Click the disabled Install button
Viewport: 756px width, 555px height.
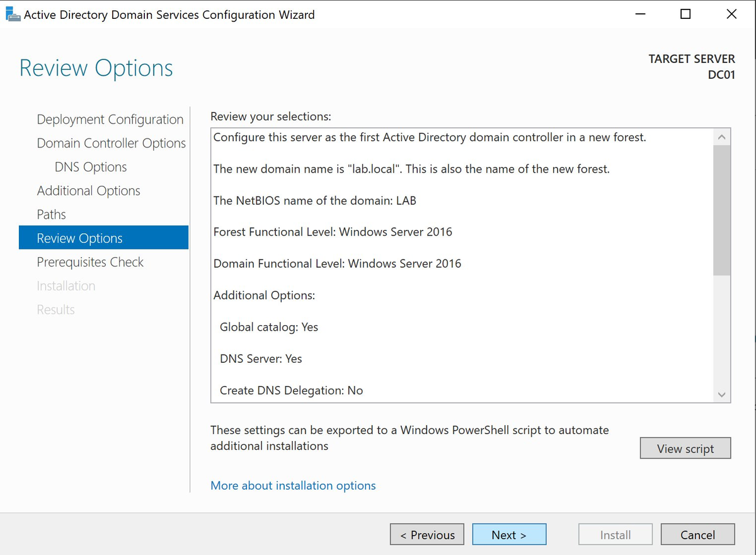coord(615,534)
